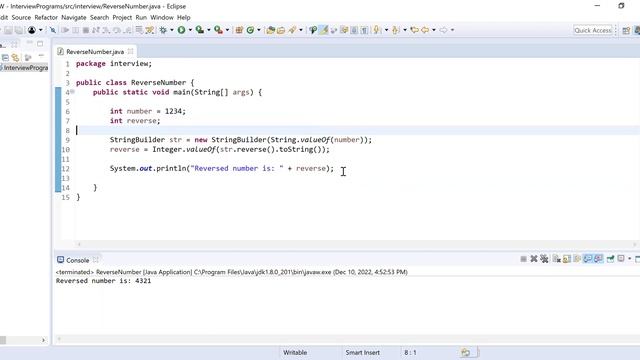Open the Open Perspective icon
This screenshot has height=360, width=640.
[x=626, y=30]
